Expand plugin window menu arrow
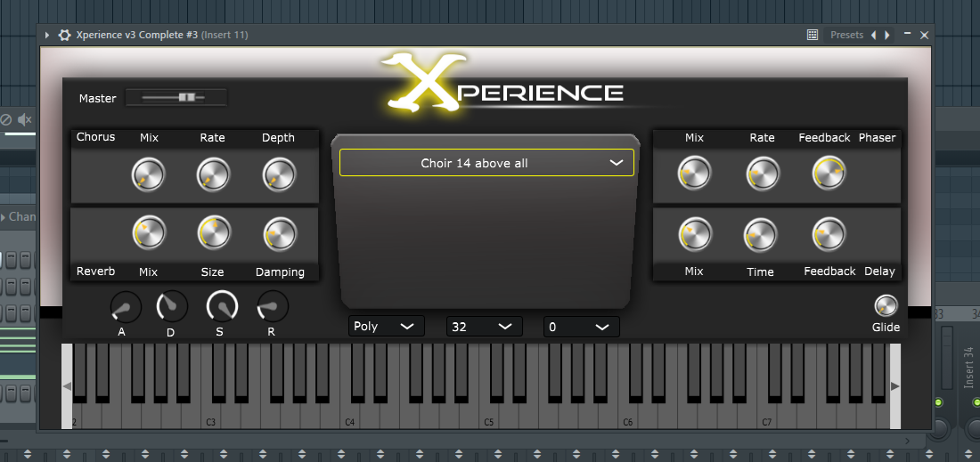The width and height of the screenshot is (980, 462). tap(47, 35)
